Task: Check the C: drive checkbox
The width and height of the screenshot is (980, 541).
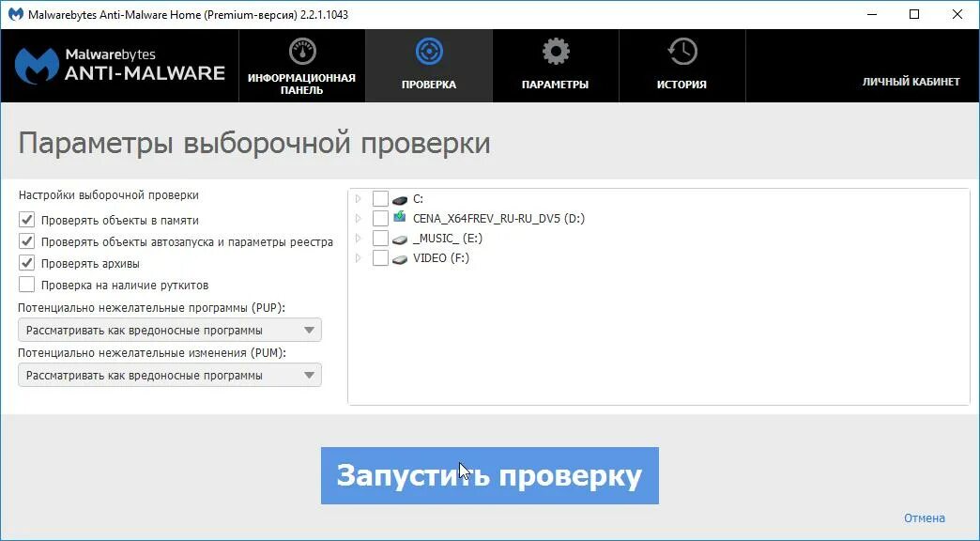Action: pos(380,199)
